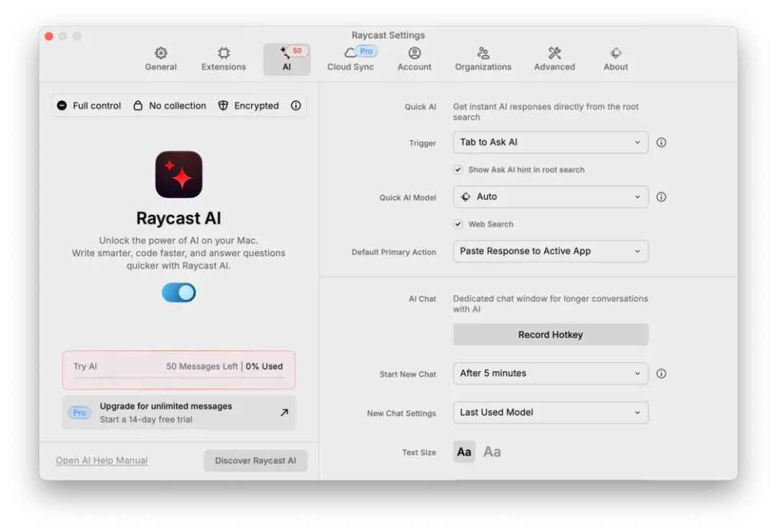Screen dimensions: 777x532
Task: Click the Raycast AI heading
Action: (179, 218)
